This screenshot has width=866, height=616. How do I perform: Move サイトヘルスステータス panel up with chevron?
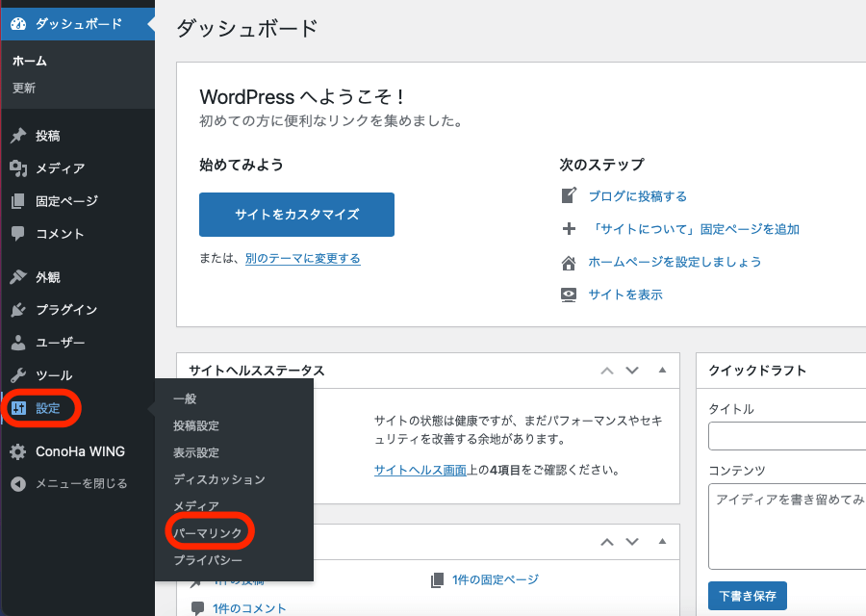click(x=606, y=371)
